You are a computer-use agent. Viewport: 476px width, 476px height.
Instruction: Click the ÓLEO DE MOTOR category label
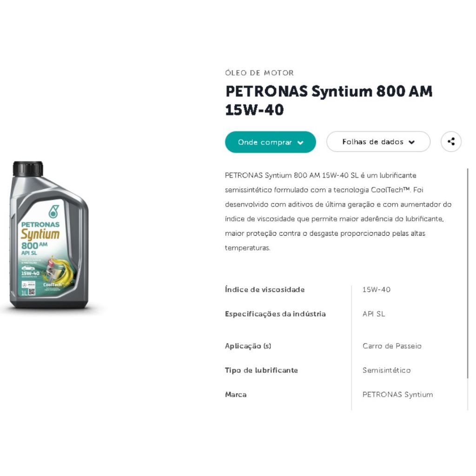point(259,73)
